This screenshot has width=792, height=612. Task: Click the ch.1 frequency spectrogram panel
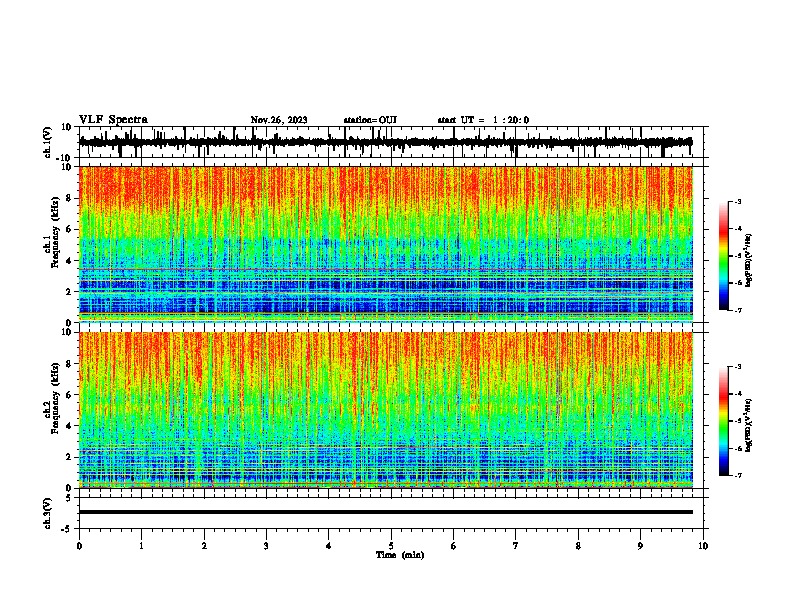386,244
